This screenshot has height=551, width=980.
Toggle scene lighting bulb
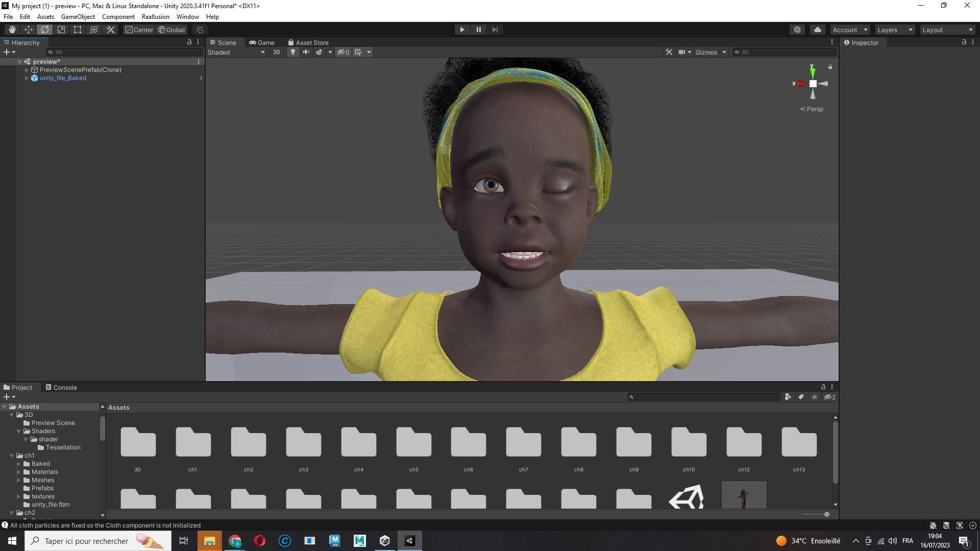293,52
